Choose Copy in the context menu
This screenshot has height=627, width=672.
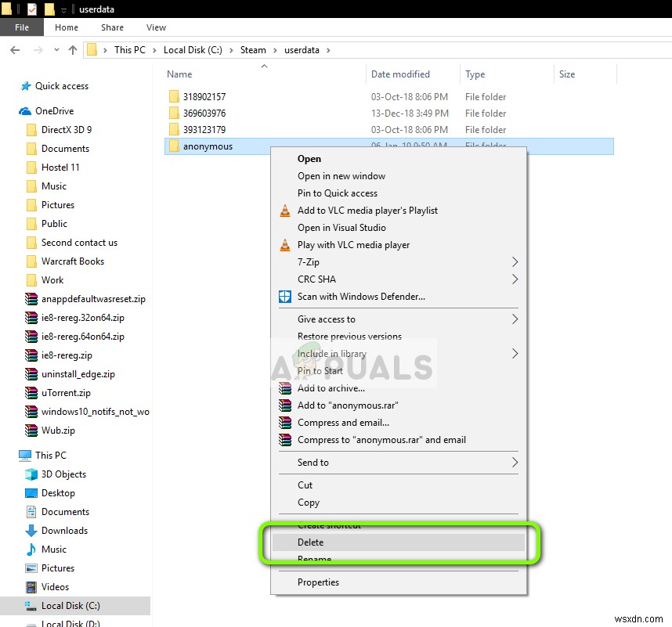pyautogui.click(x=398, y=503)
